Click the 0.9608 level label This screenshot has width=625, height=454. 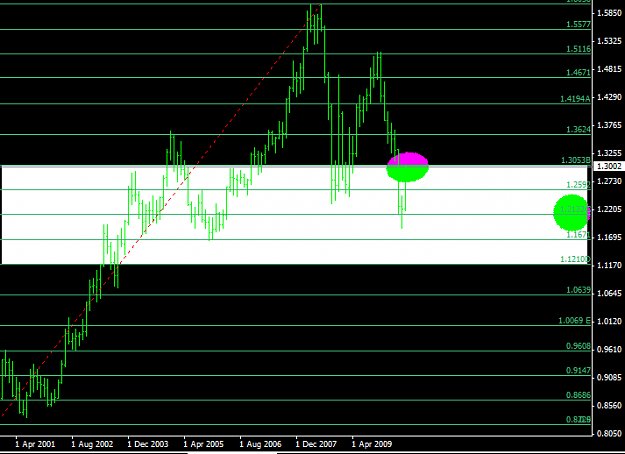tap(578, 346)
